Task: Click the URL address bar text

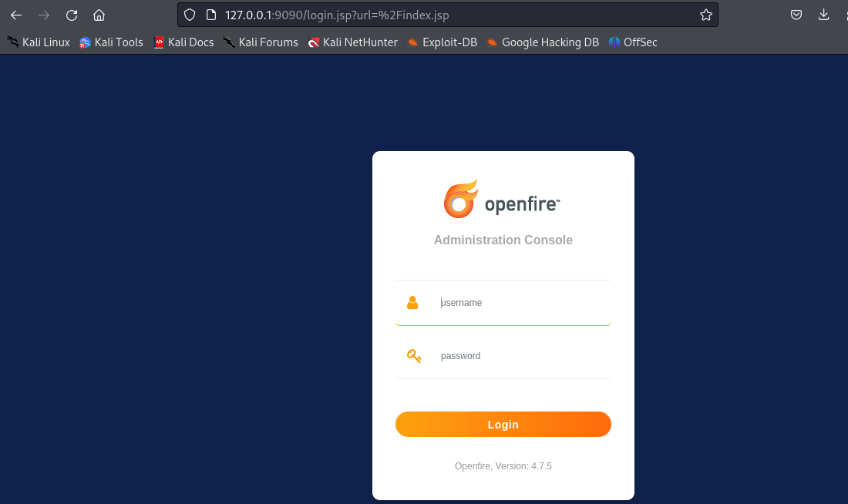Action: coord(337,15)
